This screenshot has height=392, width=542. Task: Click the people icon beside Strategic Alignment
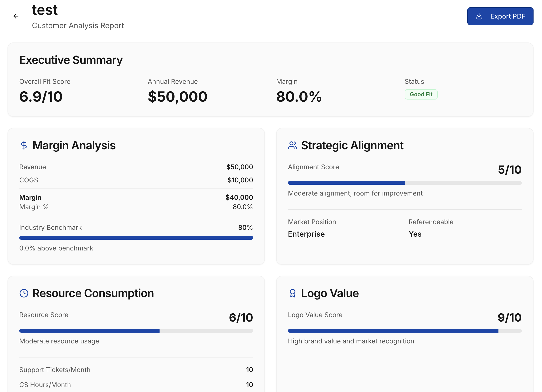pos(292,145)
